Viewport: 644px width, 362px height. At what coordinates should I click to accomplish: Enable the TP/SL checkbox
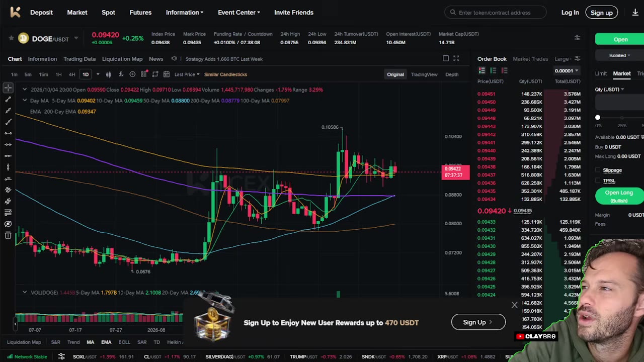(x=598, y=180)
